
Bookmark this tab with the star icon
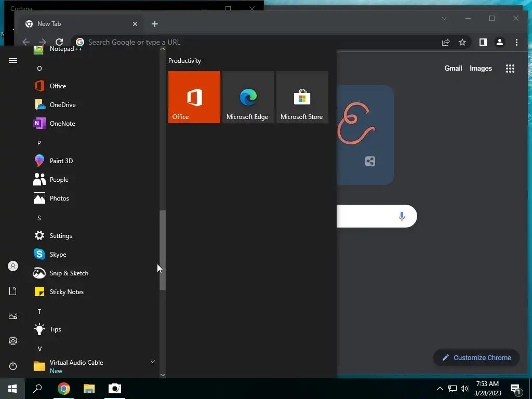click(x=462, y=42)
